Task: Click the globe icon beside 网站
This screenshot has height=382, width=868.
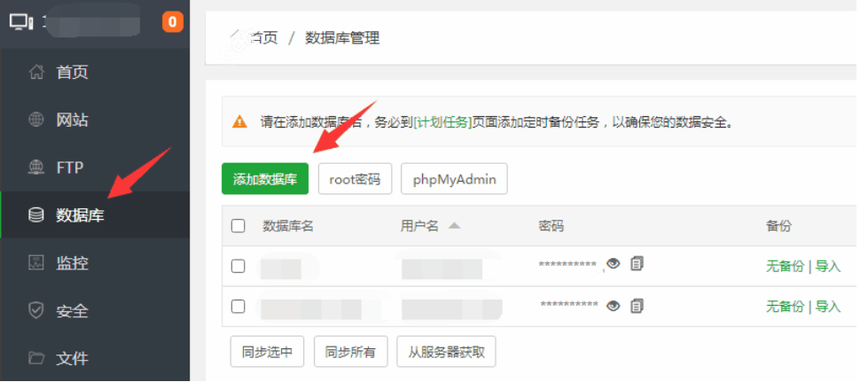Action: click(x=36, y=120)
